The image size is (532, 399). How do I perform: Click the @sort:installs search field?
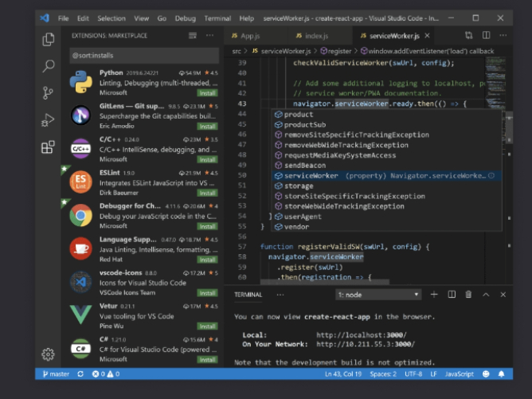144,55
